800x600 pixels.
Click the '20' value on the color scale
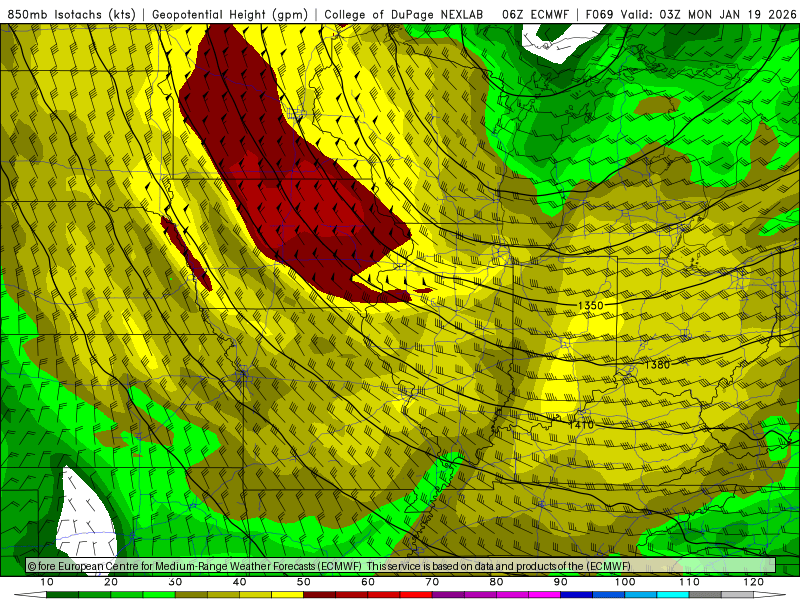pyautogui.click(x=111, y=582)
